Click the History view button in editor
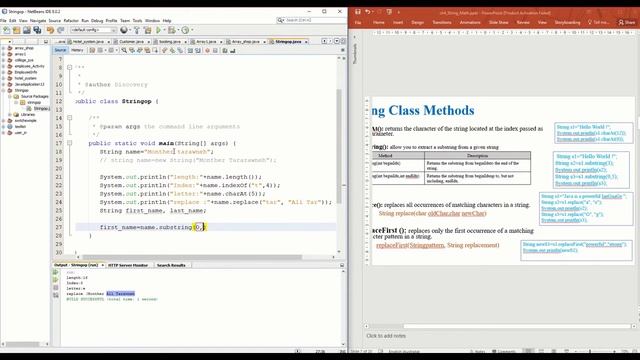640x360 pixels. 77,50
